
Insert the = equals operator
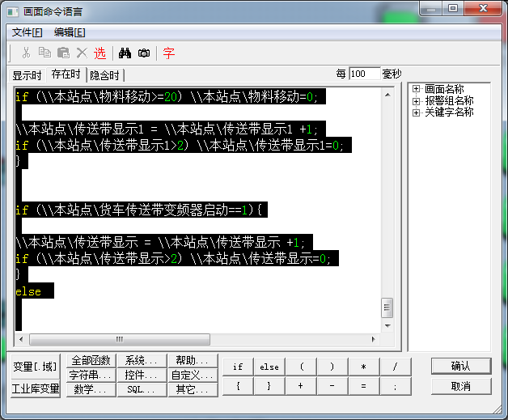[x=364, y=386]
